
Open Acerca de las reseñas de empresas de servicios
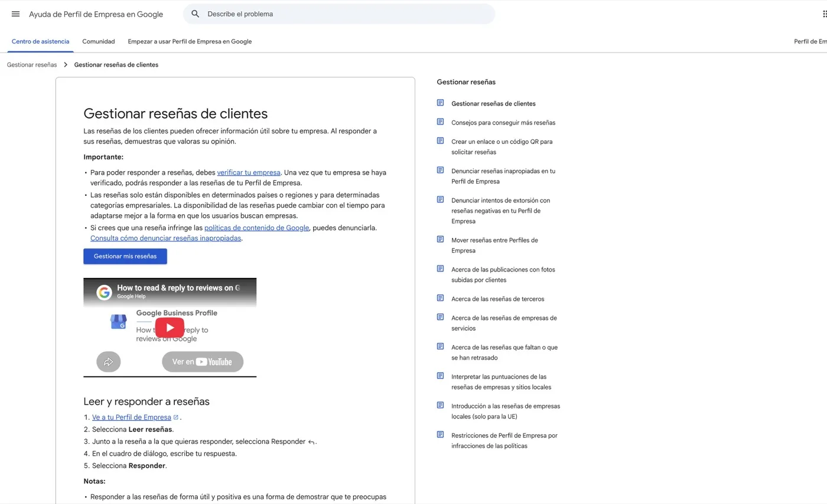504,323
